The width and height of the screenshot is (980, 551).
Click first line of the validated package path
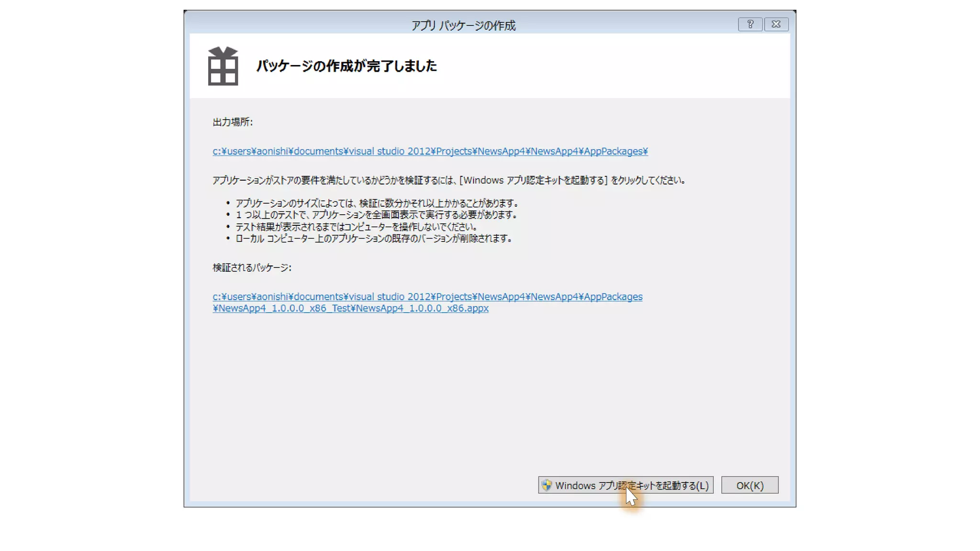click(427, 297)
